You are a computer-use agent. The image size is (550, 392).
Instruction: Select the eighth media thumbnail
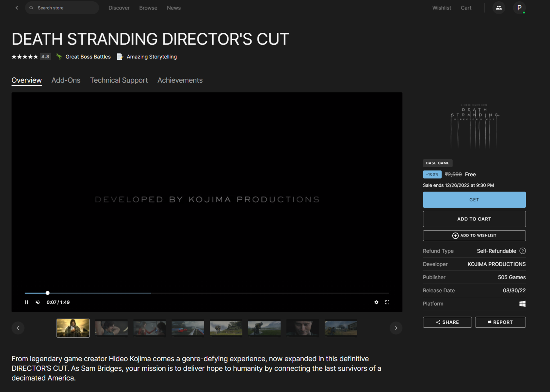341,328
